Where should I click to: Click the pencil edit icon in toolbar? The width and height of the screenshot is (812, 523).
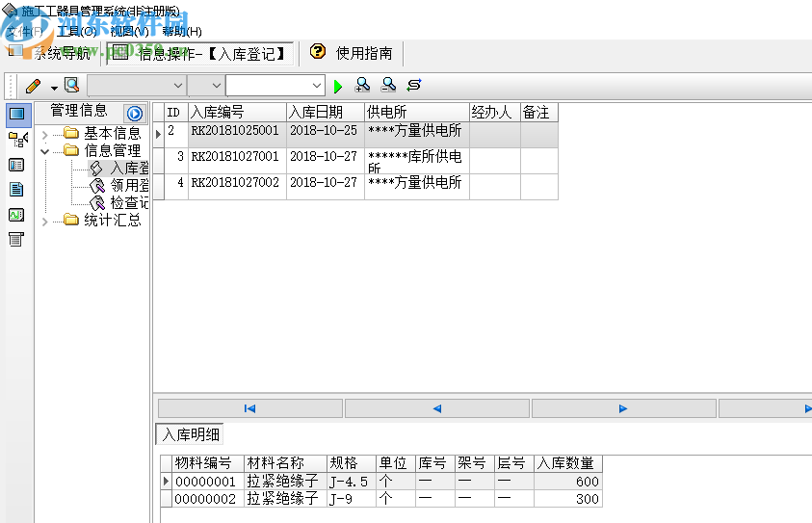(34, 86)
